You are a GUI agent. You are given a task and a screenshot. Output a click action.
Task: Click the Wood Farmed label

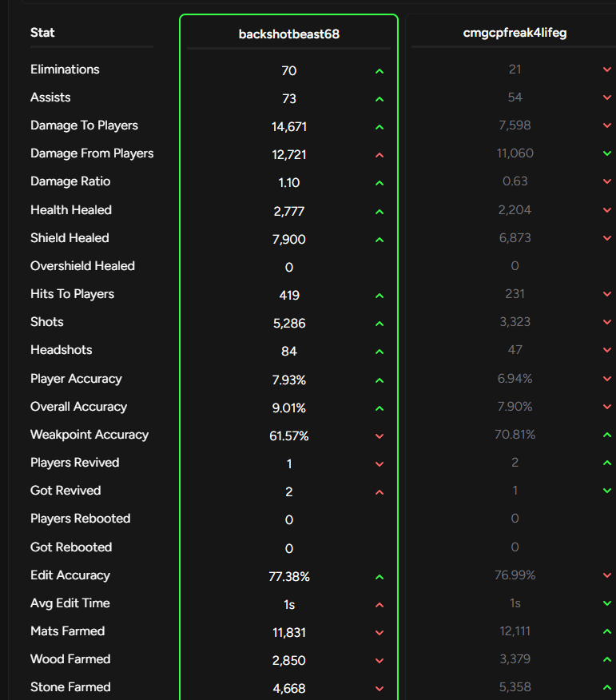click(x=70, y=659)
